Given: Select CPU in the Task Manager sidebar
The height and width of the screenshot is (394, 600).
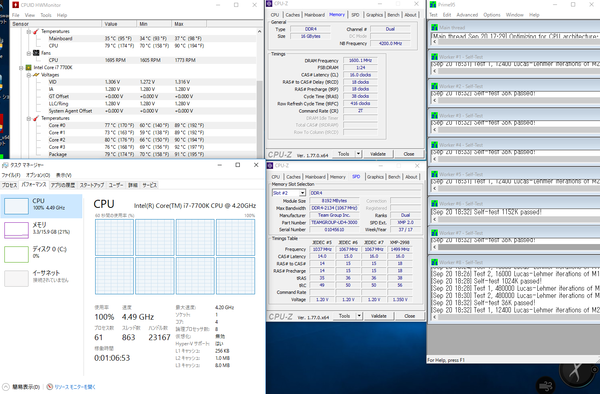Looking at the screenshot, I should pyautogui.click(x=41, y=206).
